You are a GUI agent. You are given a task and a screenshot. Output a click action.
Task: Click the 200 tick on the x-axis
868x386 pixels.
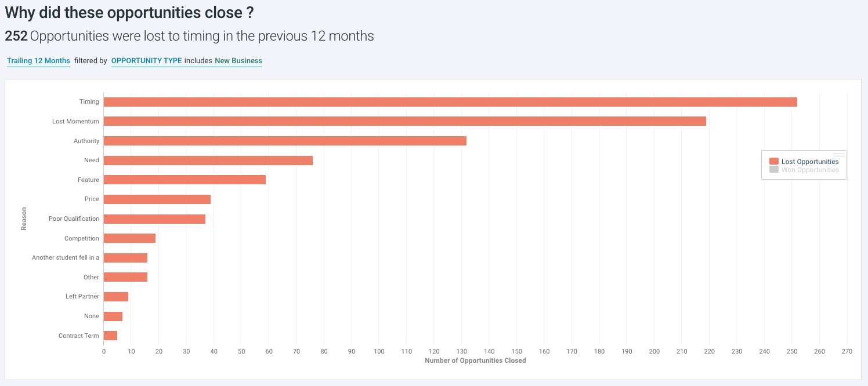click(654, 351)
